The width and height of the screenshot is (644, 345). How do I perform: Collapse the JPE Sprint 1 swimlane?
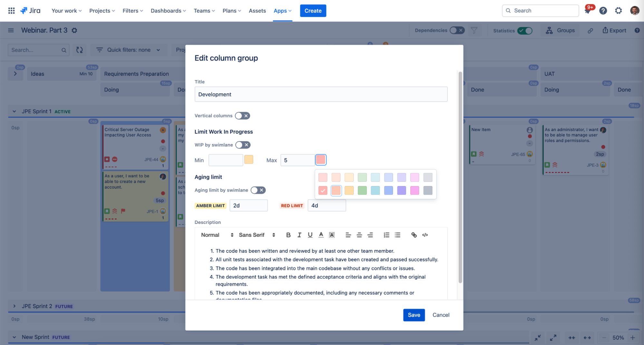14,111
